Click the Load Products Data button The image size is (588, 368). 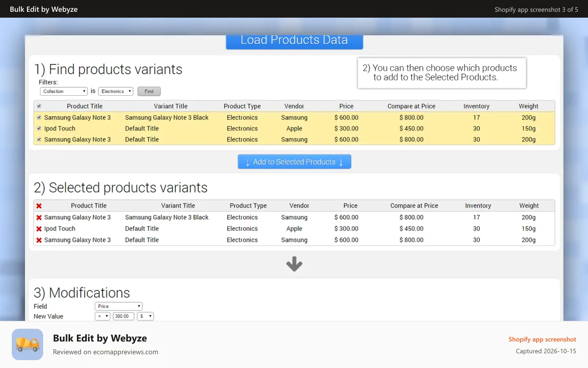tap(294, 41)
